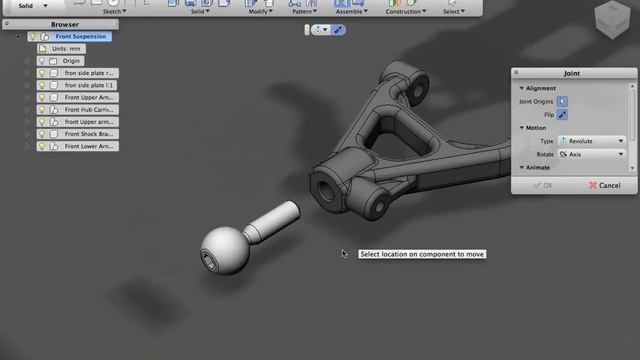The image size is (640, 360).
Task: Open the Assemble dropdown menu
Action: (351, 11)
